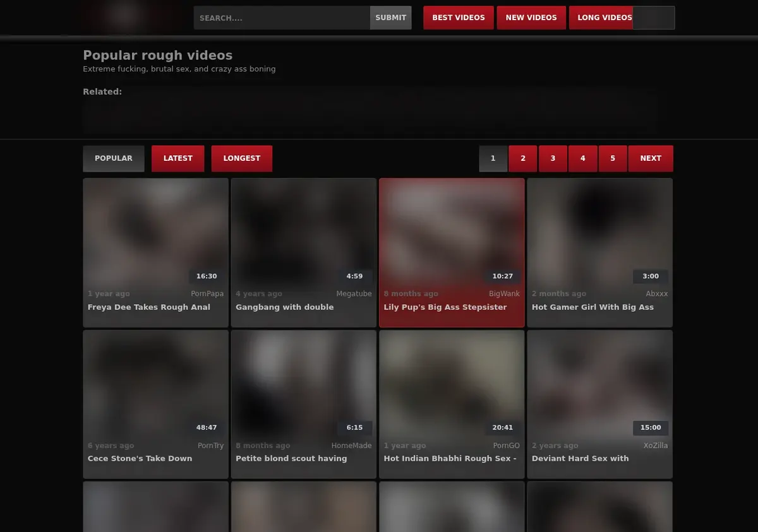Click the HomeMade source label
Viewport: 758px width, 532px height.
point(352,446)
